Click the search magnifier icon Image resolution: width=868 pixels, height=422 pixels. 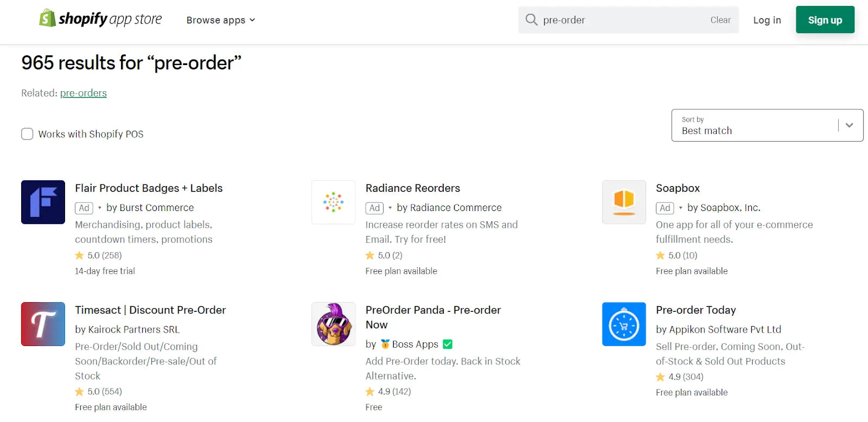[531, 20]
